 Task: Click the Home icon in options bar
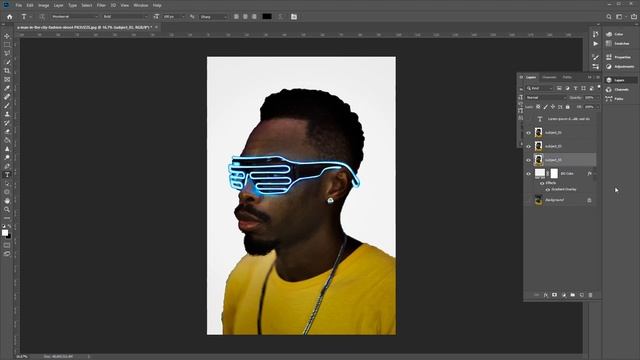click(9, 17)
